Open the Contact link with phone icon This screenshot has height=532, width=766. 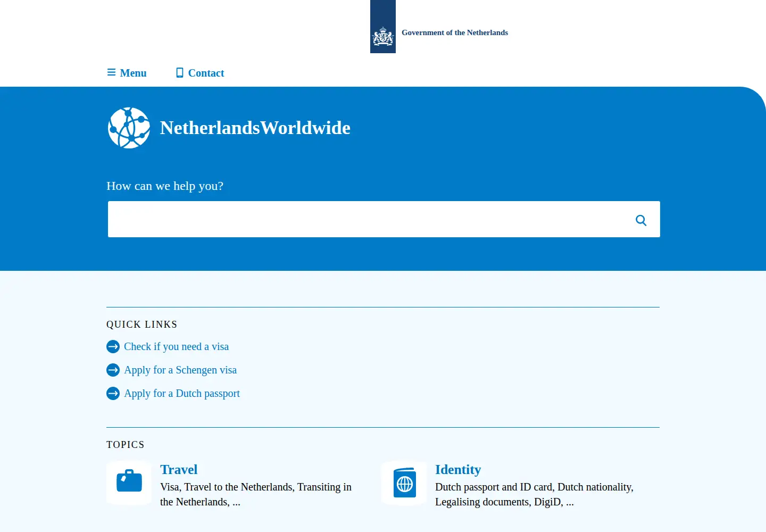pyautogui.click(x=200, y=73)
